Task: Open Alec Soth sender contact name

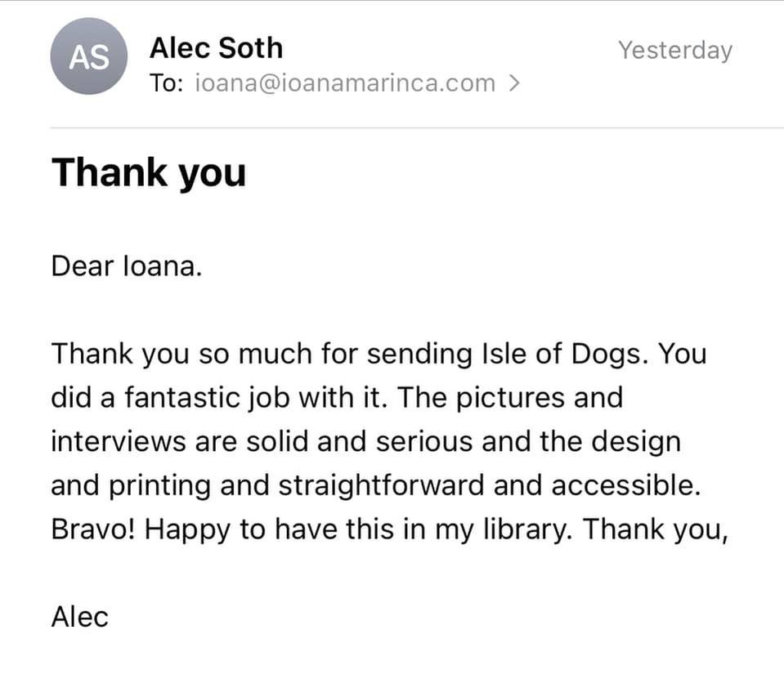Action: (216, 48)
